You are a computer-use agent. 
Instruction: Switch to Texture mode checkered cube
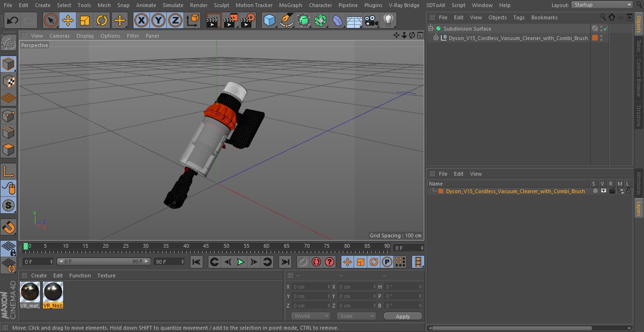pos(8,81)
